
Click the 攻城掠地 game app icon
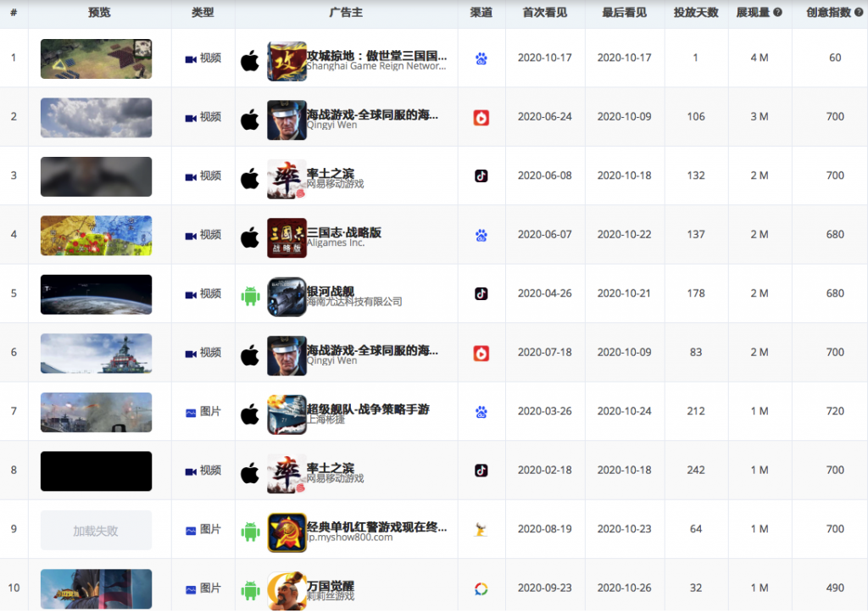pyautogui.click(x=287, y=60)
